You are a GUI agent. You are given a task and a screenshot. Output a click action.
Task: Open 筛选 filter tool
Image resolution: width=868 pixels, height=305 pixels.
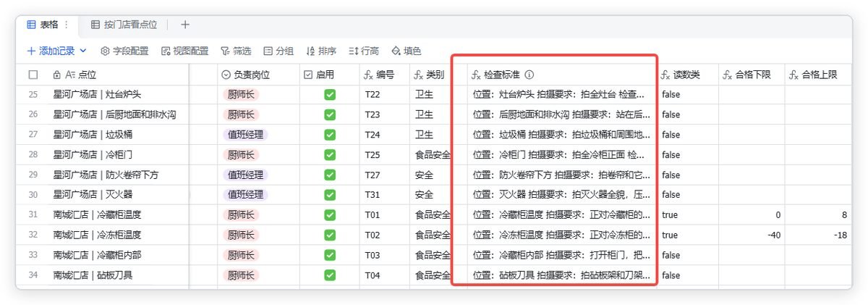click(236, 51)
